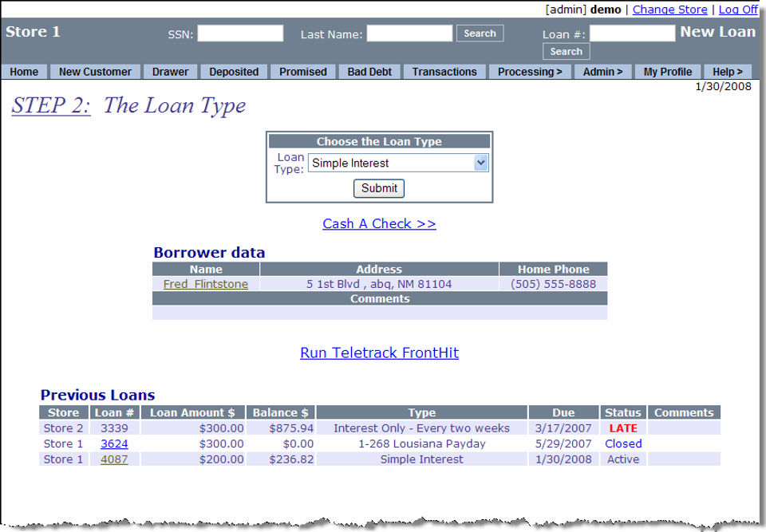Click the 'Borrower data' heading
The width and height of the screenshot is (766, 532).
209,252
